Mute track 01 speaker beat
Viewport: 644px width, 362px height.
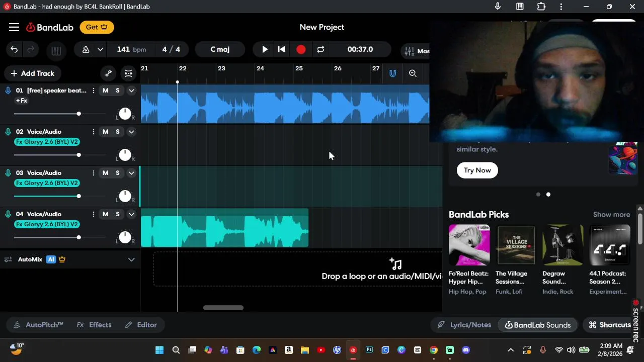pyautogui.click(x=105, y=90)
